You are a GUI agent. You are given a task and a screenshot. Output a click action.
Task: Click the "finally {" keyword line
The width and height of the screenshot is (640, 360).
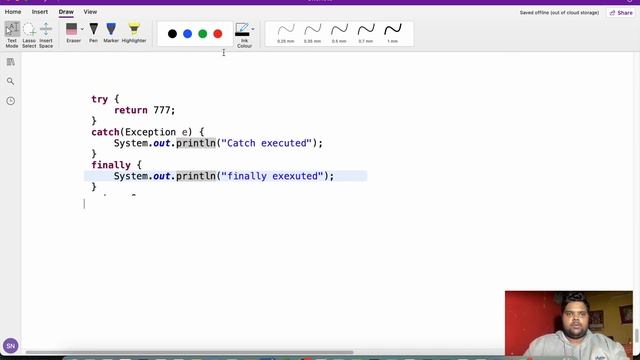pyautogui.click(x=116, y=165)
